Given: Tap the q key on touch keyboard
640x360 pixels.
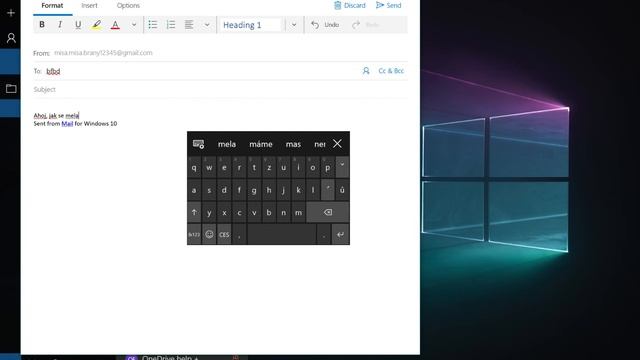Looking at the screenshot, I should [x=194, y=167].
